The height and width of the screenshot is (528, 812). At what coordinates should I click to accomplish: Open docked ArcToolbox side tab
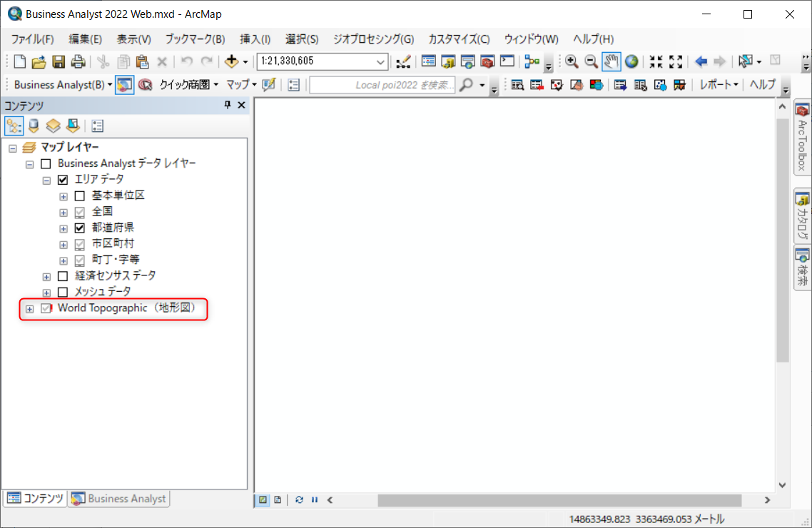pyautogui.click(x=802, y=138)
